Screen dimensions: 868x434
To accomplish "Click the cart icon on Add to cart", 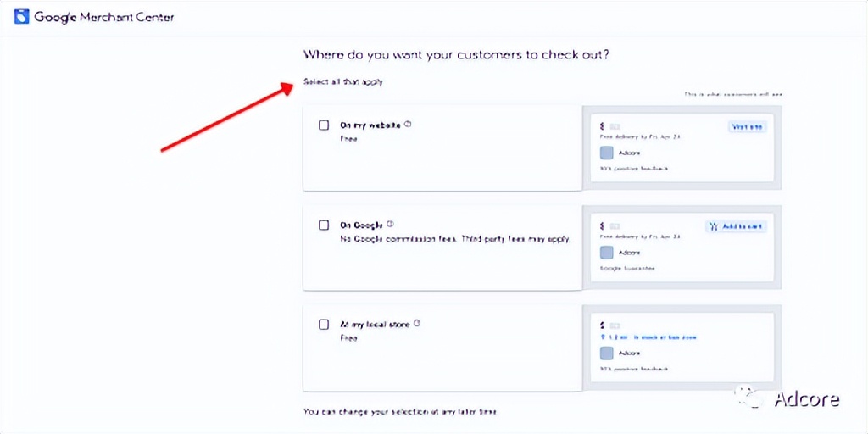I will tap(714, 226).
